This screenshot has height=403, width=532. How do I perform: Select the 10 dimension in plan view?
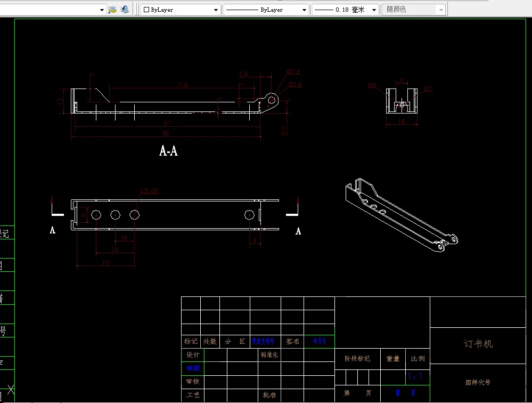click(125, 238)
